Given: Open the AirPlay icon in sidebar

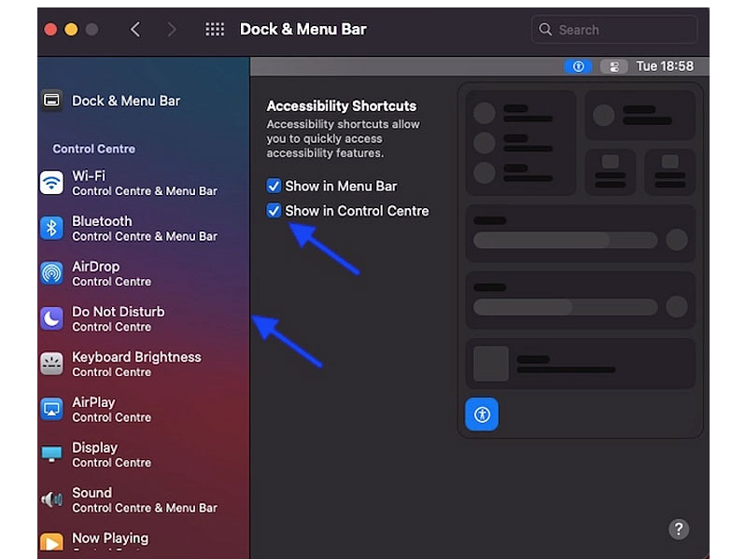Looking at the screenshot, I should tap(51, 409).
